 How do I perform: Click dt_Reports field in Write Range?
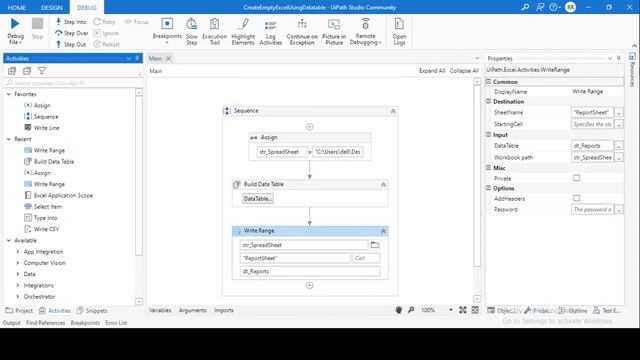(x=310, y=271)
